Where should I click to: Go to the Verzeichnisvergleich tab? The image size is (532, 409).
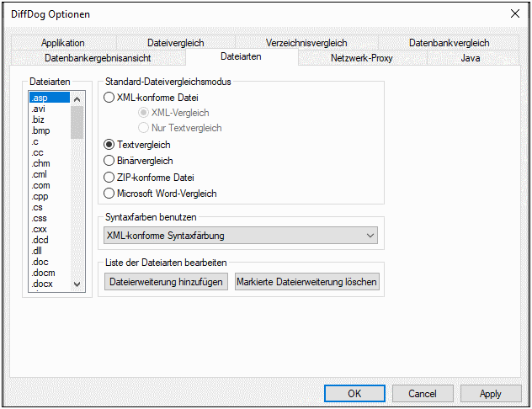point(306,43)
